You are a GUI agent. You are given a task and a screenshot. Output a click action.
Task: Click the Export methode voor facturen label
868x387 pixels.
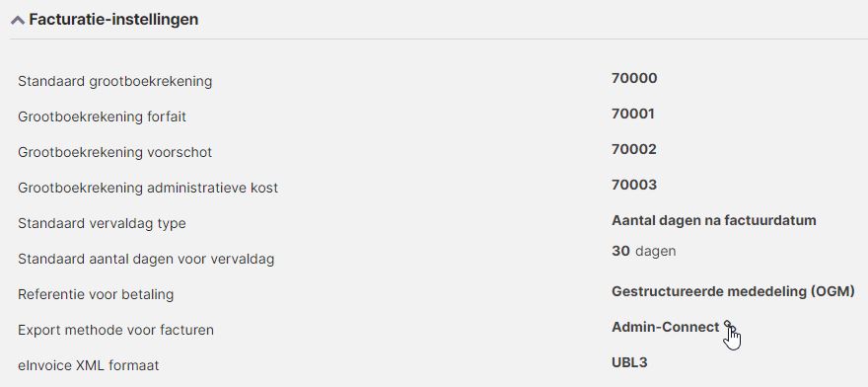[x=115, y=330]
